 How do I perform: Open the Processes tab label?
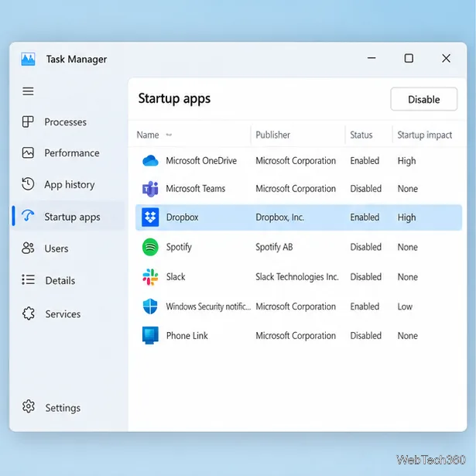(65, 122)
